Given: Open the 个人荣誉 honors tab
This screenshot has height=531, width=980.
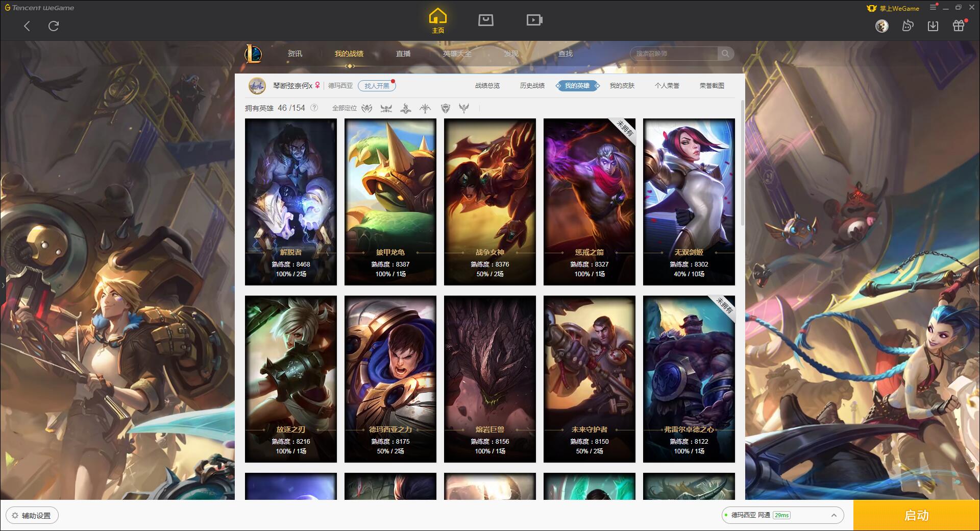Looking at the screenshot, I should [x=667, y=86].
